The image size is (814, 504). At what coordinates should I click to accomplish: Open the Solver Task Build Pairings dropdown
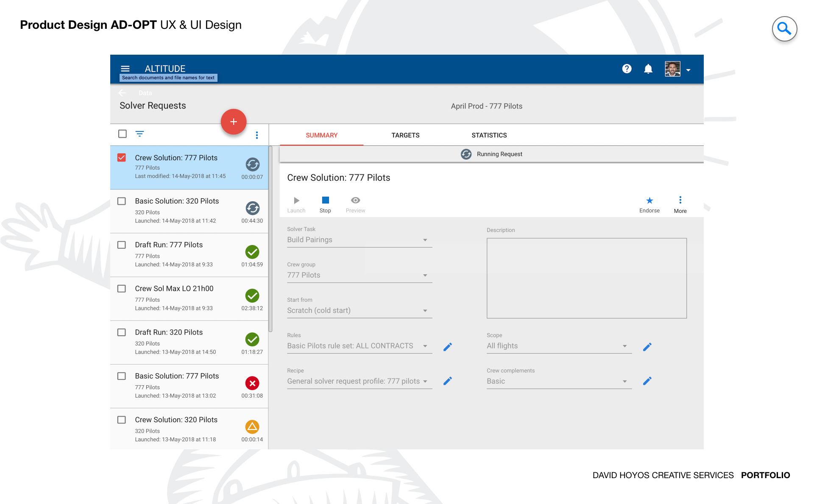(360, 240)
